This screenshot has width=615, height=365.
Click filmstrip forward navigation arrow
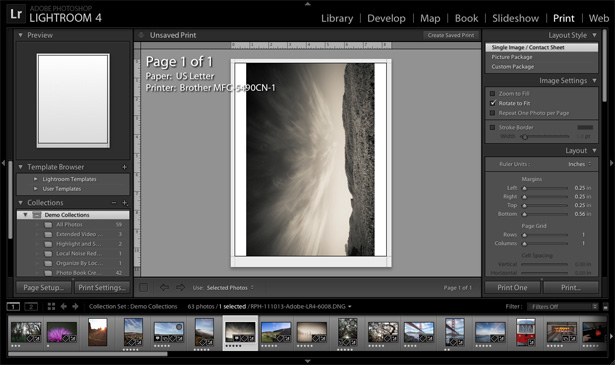click(x=75, y=307)
